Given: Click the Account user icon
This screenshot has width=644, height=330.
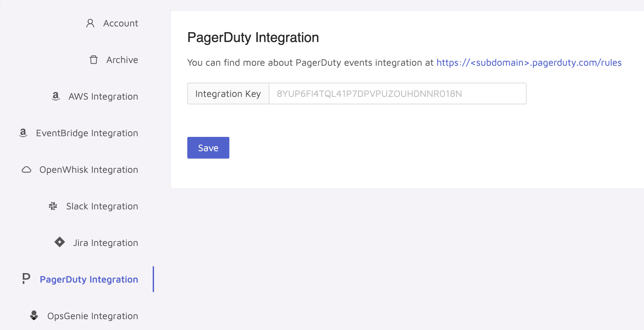Looking at the screenshot, I should (x=90, y=23).
